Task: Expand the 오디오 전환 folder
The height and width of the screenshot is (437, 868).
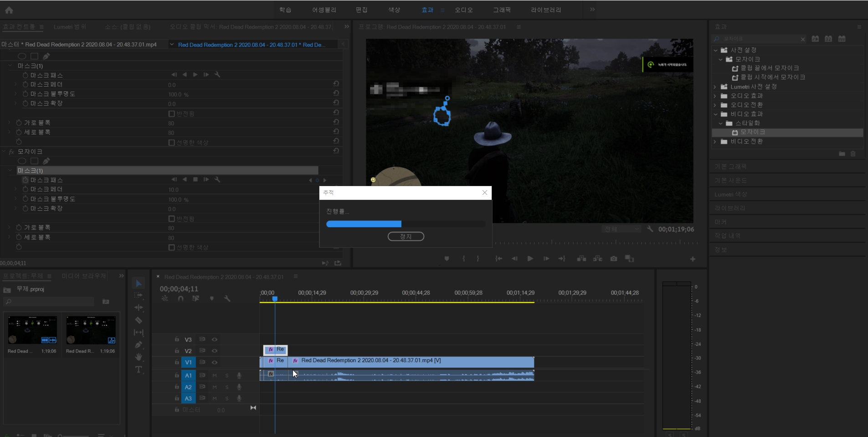Action: [715, 105]
